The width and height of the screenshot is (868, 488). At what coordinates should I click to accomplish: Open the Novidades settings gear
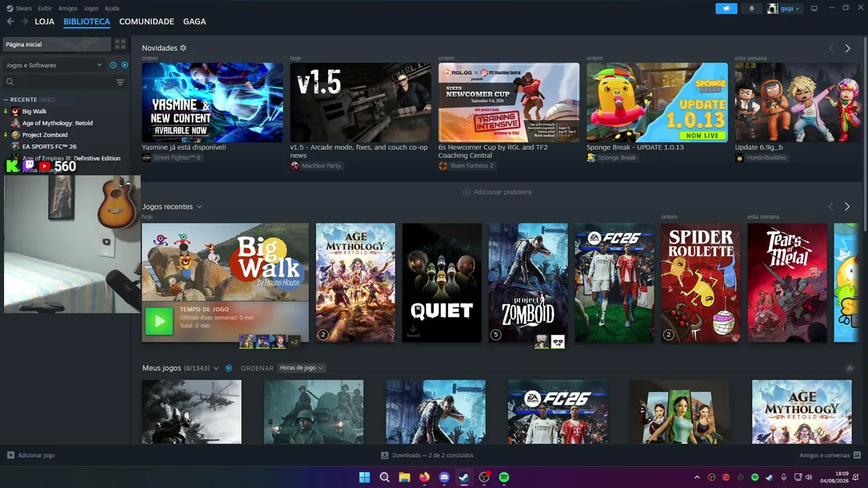click(183, 48)
